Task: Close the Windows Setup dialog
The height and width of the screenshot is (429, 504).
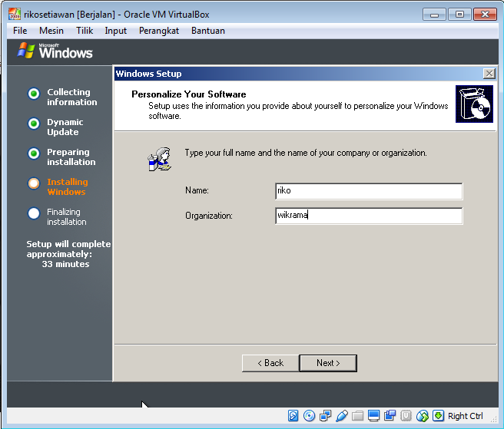Action: pos(489,74)
